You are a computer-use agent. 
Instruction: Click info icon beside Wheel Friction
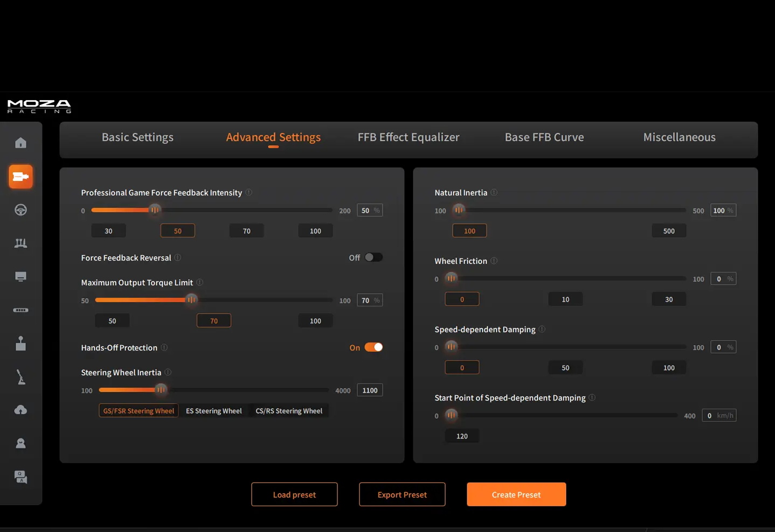494,261
